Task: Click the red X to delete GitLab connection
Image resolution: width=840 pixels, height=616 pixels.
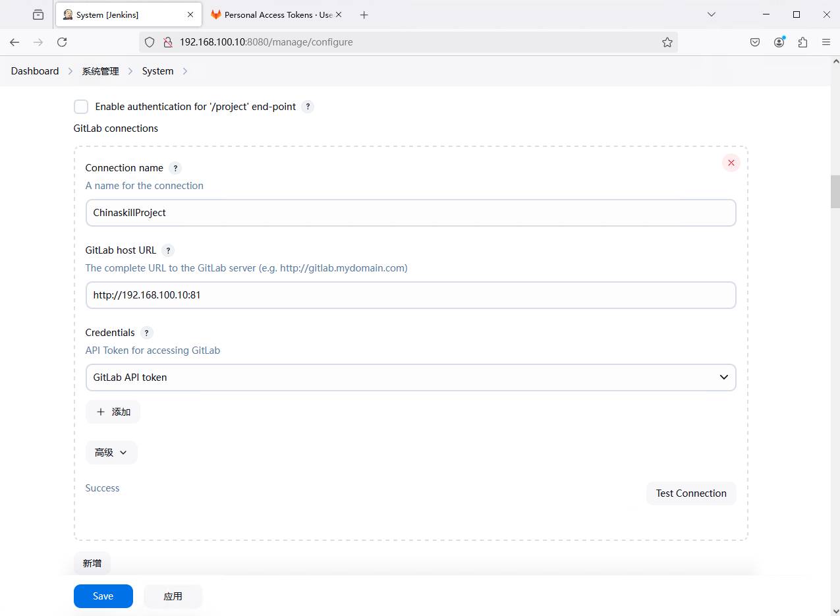Action: (x=731, y=163)
